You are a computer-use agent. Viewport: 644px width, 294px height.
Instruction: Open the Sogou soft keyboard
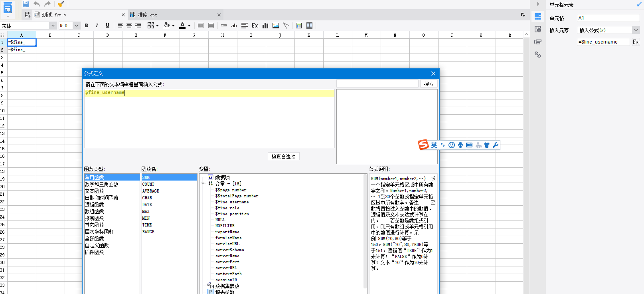click(x=469, y=145)
